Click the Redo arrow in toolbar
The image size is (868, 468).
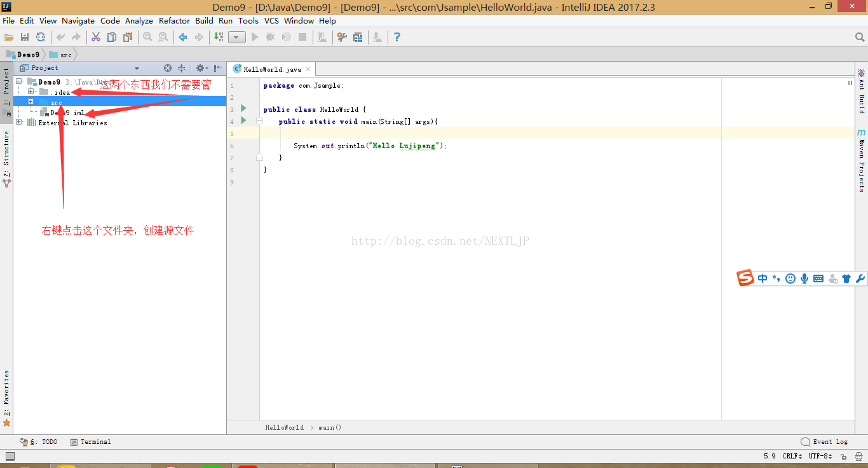tap(76, 37)
